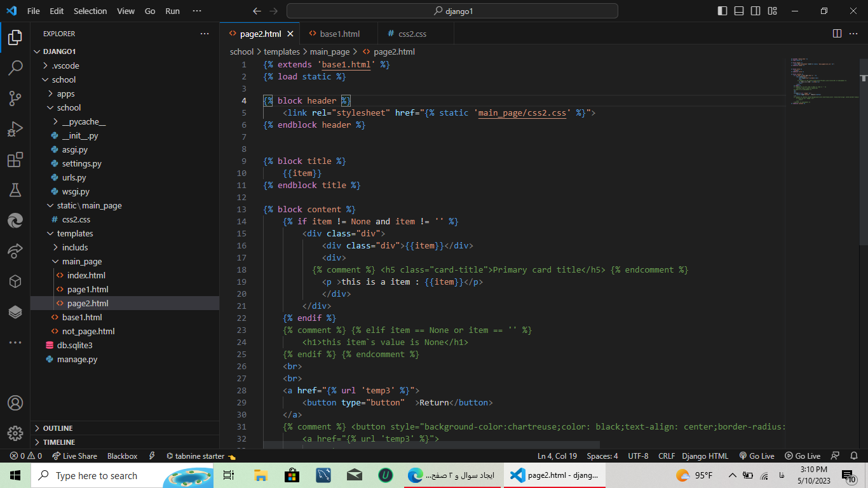Expand the .vscode folder
Viewport: 868px width, 488px height.
[x=65, y=65]
